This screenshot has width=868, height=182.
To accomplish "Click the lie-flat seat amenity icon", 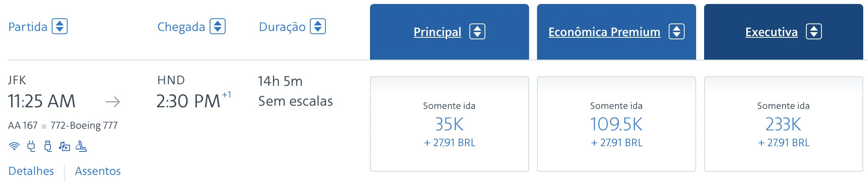I will (81, 146).
